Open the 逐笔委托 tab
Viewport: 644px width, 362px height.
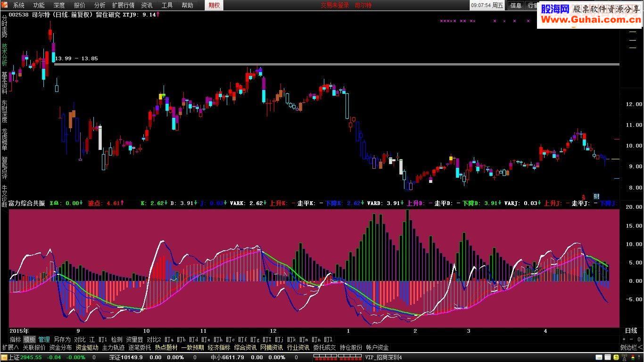(x=140, y=347)
